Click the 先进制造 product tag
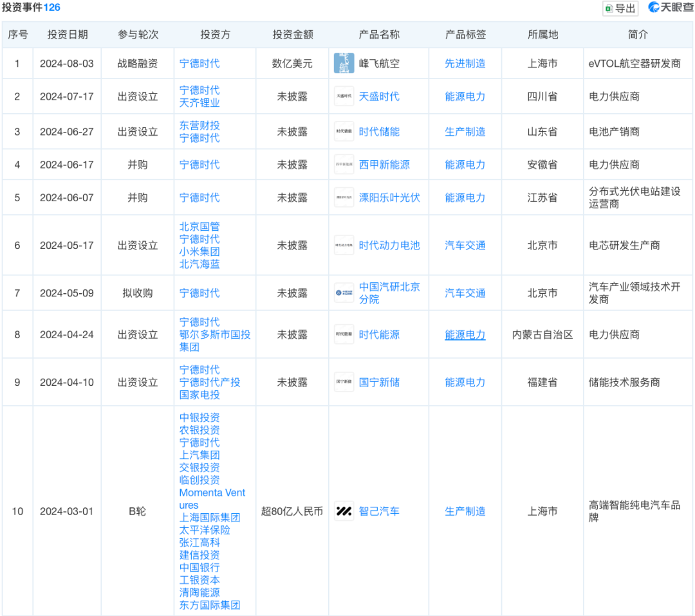Screen dimensions: 695x616 tap(465, 64)
